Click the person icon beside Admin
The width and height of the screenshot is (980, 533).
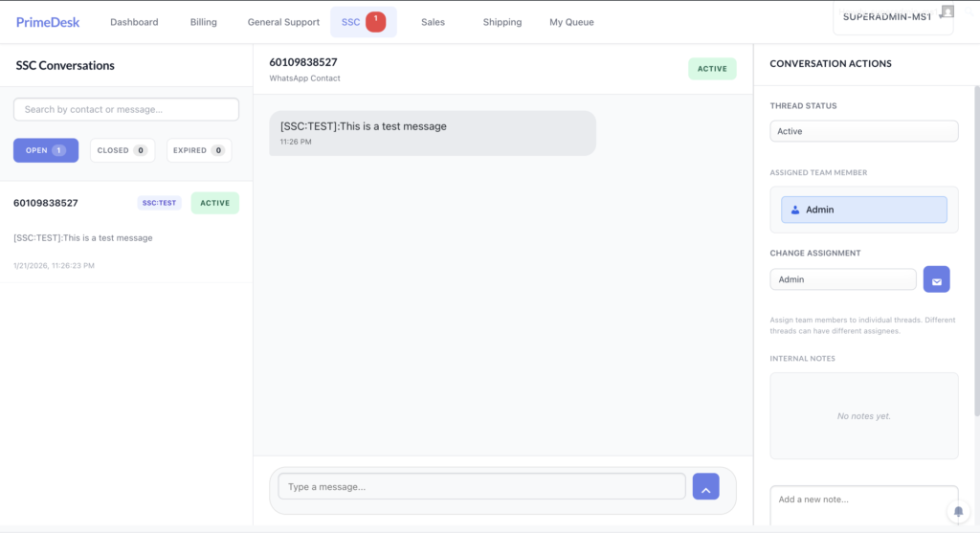point(795,210)
